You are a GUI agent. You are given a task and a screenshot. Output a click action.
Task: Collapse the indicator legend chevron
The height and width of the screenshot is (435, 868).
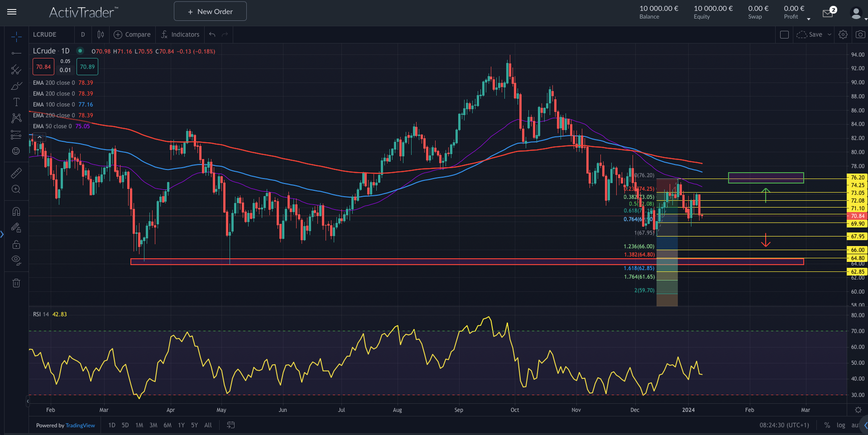click(39, 137)
